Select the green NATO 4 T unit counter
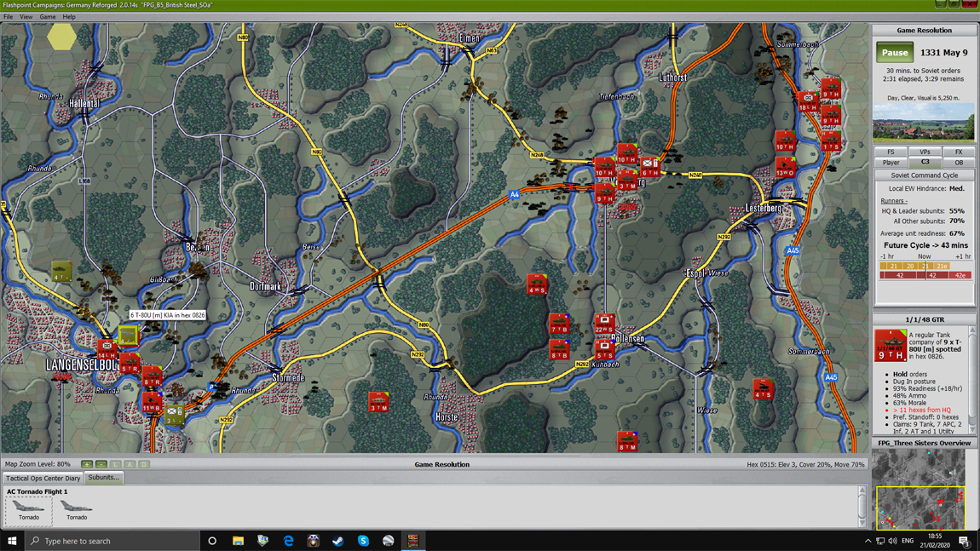 61,272
